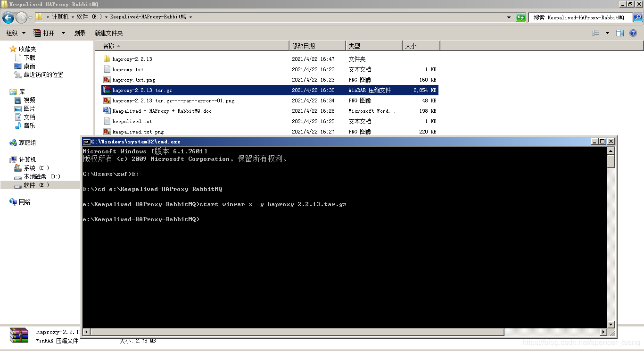Open address bar history dropdown arrow
Viewport: 644px width, 351px height.
(509, 17)
